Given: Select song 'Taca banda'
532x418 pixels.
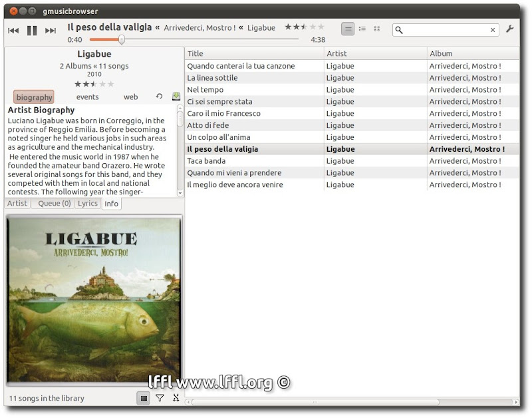Looking at the screenshot, I should tap(352, 161).
